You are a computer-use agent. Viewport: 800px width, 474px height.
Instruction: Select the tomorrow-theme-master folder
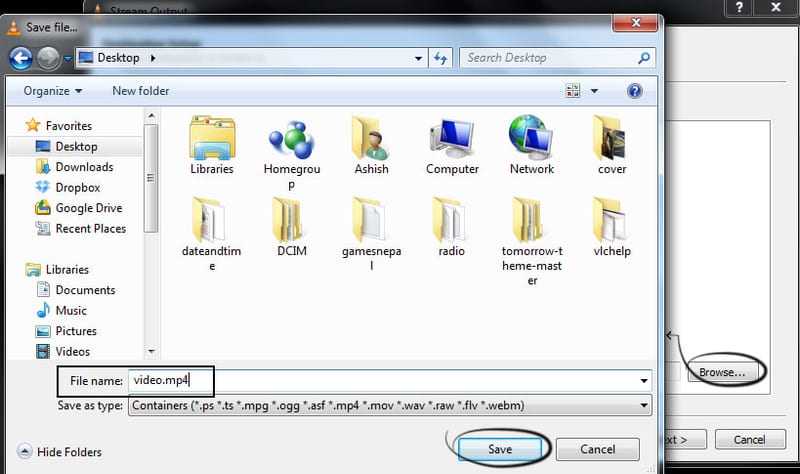tap(529, 220)
